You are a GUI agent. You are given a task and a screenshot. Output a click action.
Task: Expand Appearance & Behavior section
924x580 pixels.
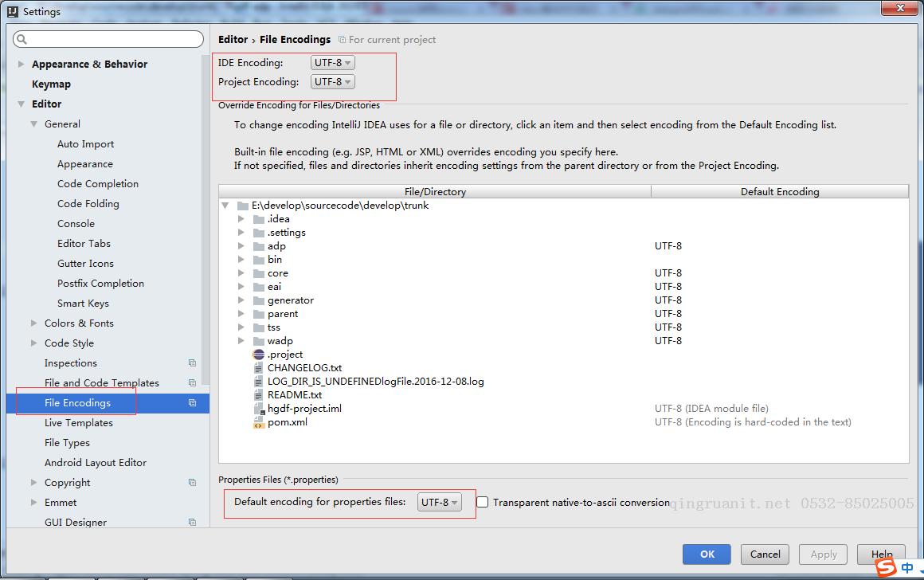coord(22,64)
